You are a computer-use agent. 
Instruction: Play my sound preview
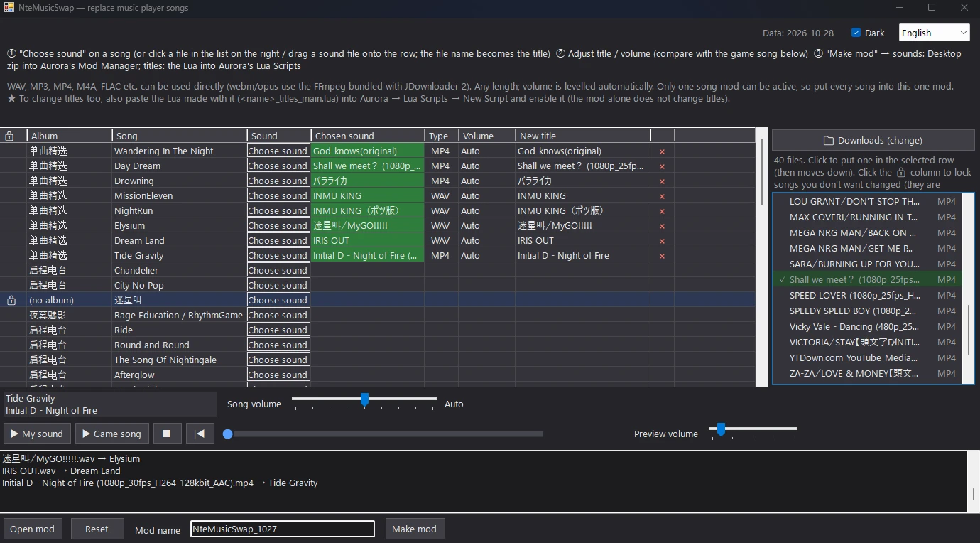coord(37,434)
